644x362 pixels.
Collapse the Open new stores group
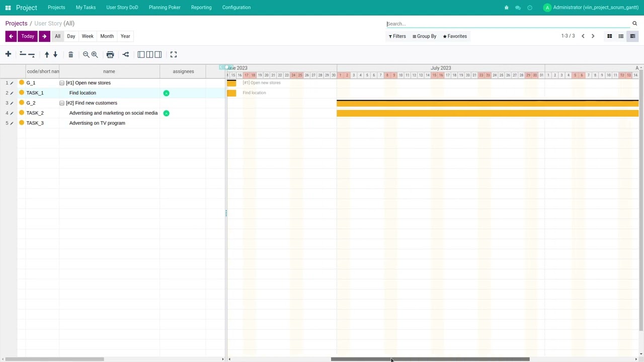(x=62, y=83)
